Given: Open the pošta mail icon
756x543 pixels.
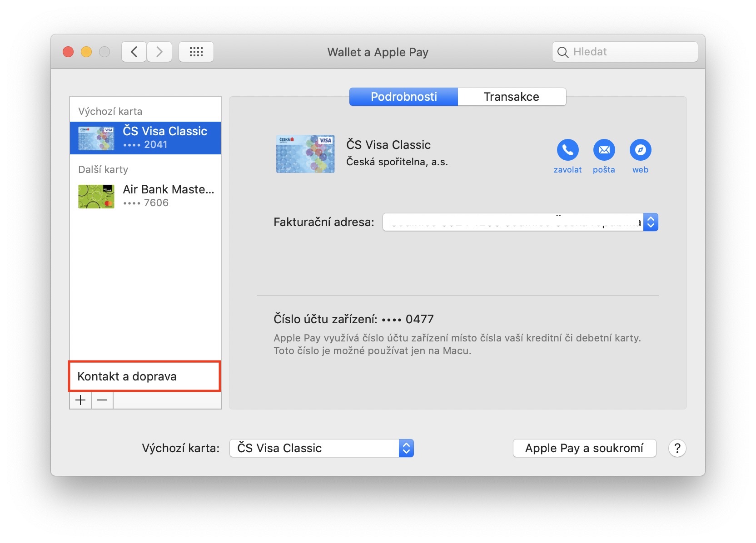Looking at the screenshot, I should pyautogui.click(x=604, y=150).
